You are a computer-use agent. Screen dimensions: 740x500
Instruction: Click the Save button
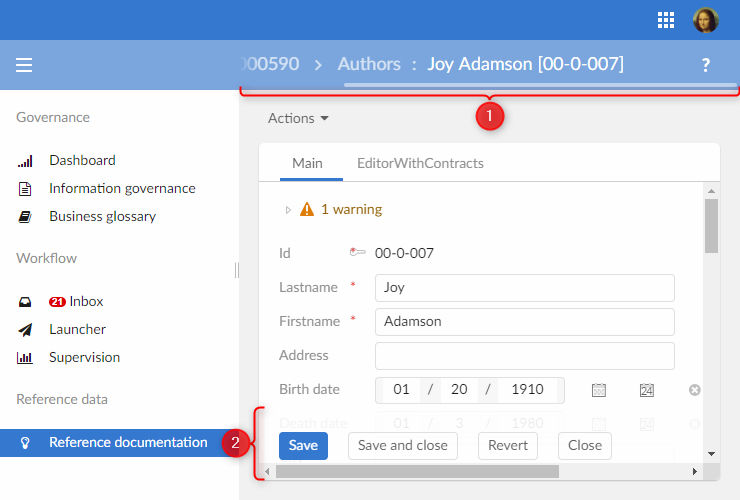(x=303, y=446)
